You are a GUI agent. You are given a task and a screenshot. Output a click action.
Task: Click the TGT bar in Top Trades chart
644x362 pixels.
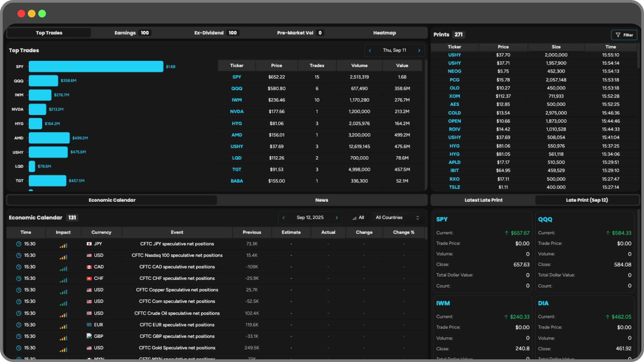point(48,181)
